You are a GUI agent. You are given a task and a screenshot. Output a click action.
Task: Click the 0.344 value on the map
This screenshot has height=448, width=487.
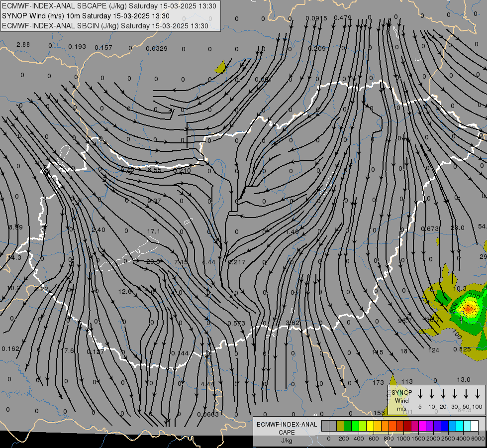[180, 353]
